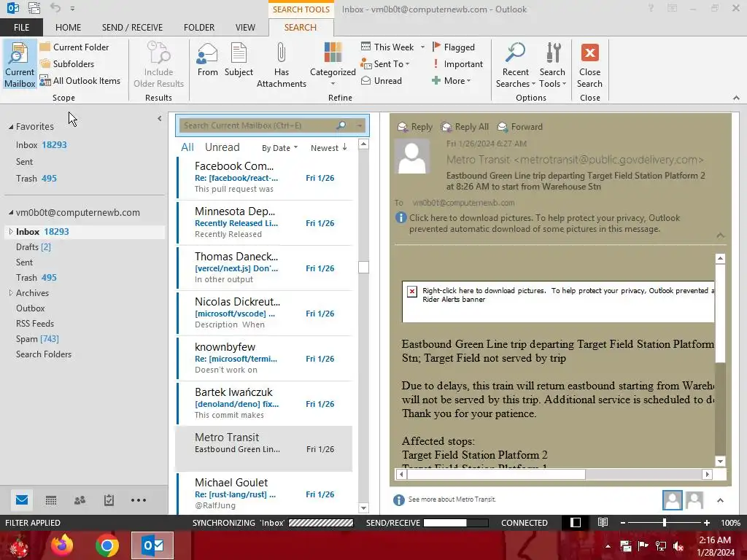Screen dimensions: 747x560
Task: Reply to the Metro Transit message
Action: [x=415, y=127]
